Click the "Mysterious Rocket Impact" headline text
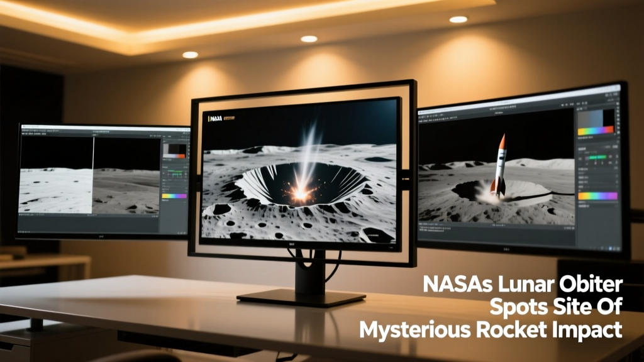 (x=491, y=329)
